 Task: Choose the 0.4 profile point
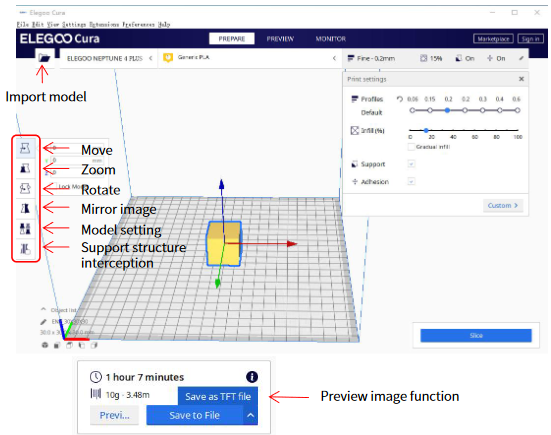[500, 110]
